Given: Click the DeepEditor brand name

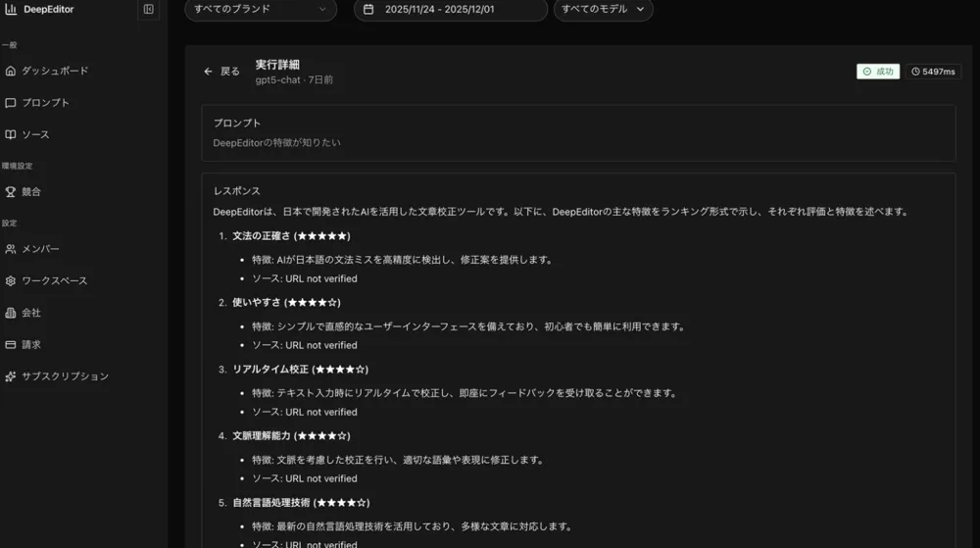Looking at the screenshot, I should point(49,10).
